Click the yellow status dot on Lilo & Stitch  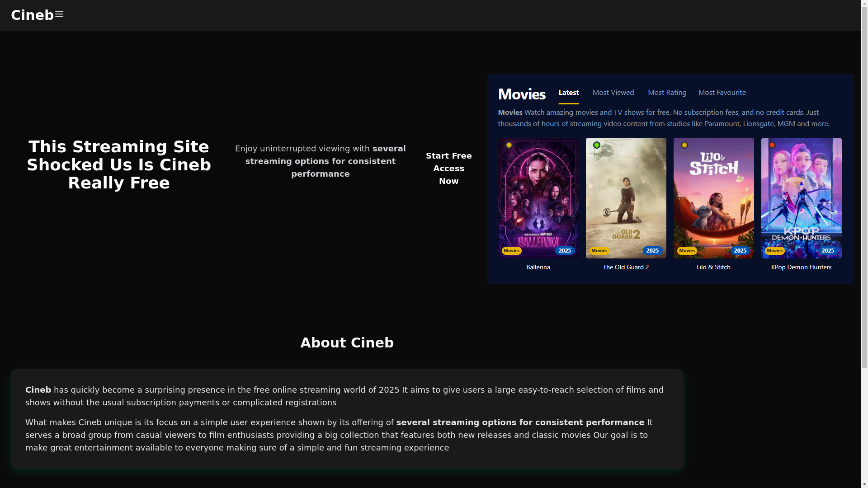pyautogui.click(x=684, y=145)
